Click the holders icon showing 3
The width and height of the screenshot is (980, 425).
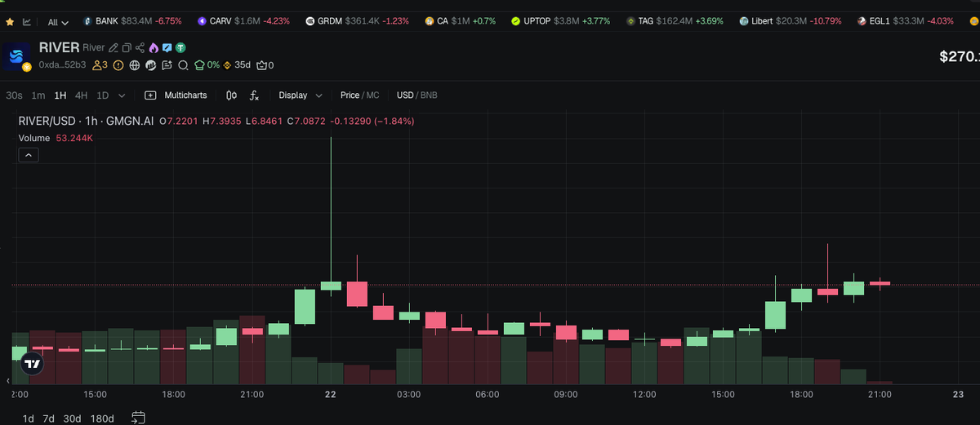(x=100, y=65)
